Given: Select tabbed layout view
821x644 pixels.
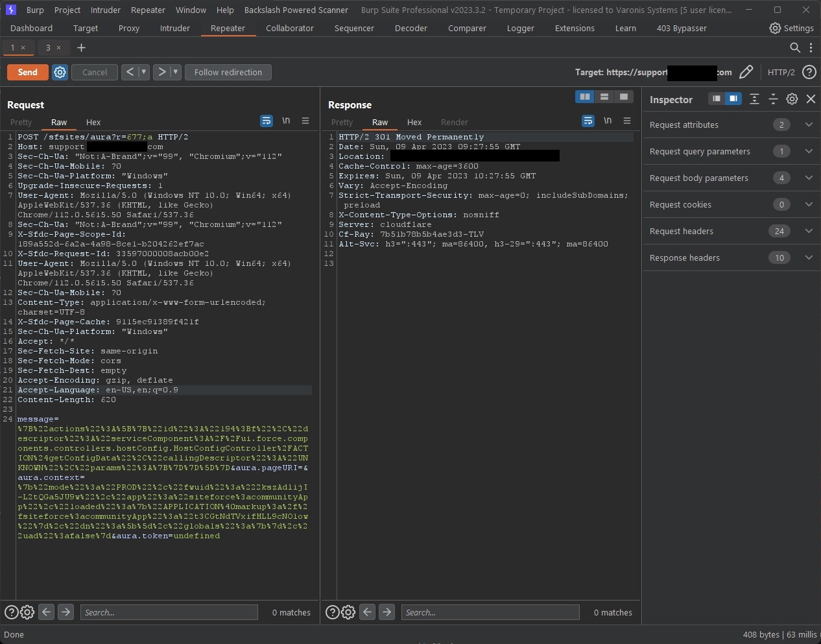Looking at the screenshot, I should pos(624,97).
